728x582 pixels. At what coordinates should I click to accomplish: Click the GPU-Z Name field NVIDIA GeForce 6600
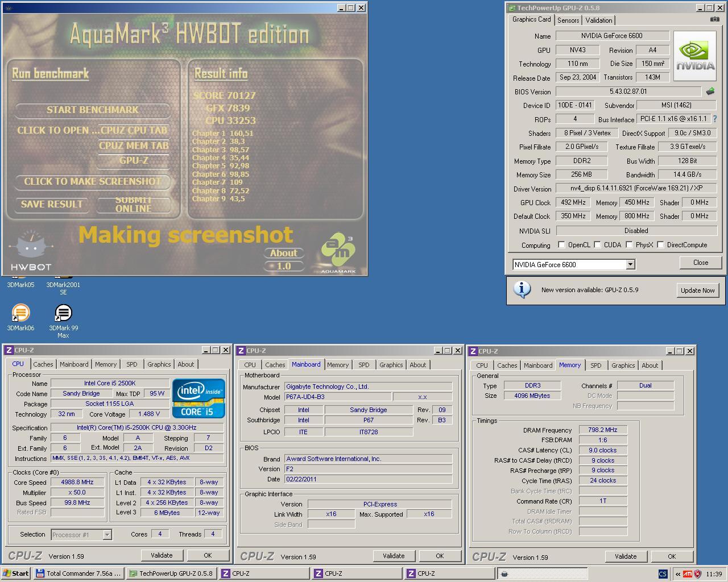[x=612, y=36]
